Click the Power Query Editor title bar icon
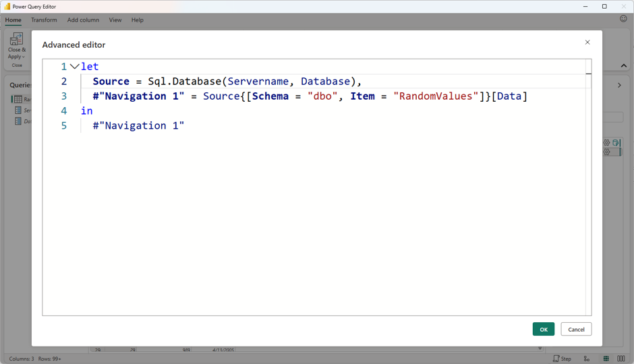The height and width of the screenshot is (364, 634). tap(7, 7)
